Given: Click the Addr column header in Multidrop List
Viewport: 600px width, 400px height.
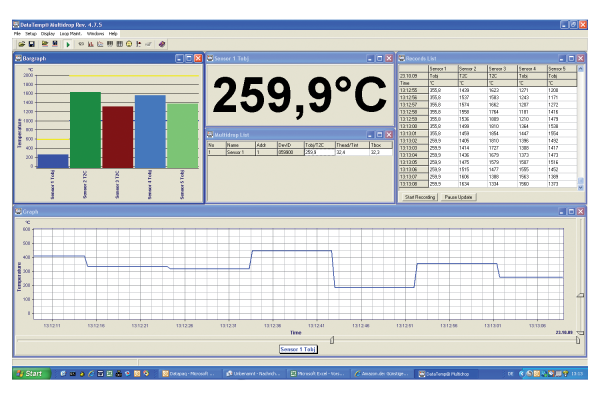Looking at the screenshot, I should (266, 145).
